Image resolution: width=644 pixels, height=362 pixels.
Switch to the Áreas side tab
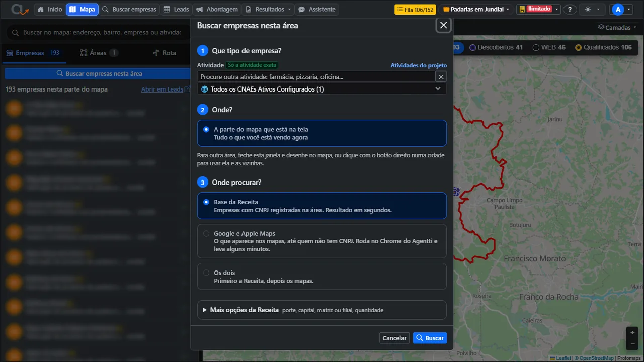99,53
